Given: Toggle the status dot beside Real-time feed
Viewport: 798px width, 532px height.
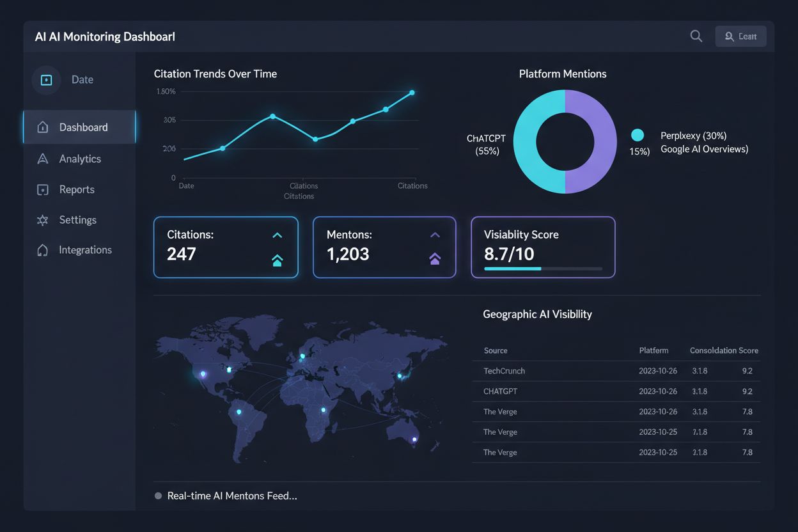Looking at the screenshot, I should 157,496.
